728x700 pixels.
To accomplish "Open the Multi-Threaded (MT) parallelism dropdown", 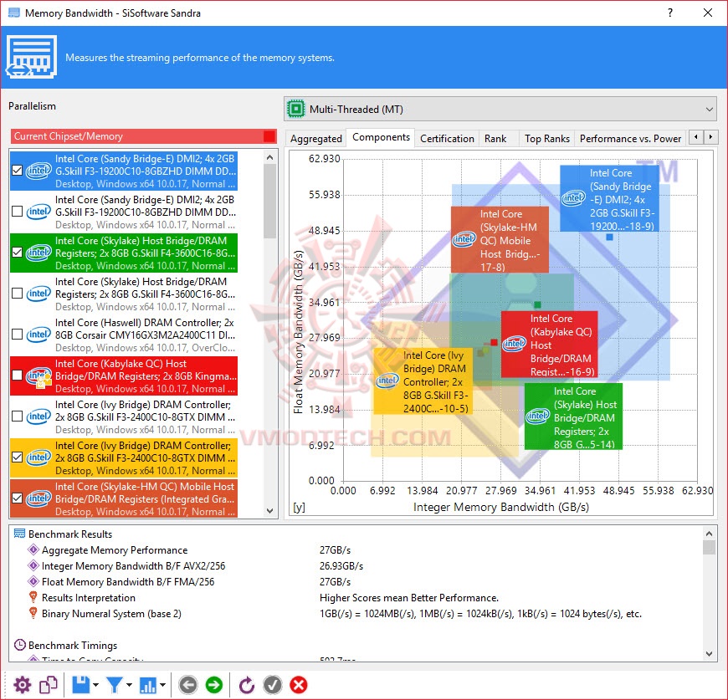I will pos(500,109).
